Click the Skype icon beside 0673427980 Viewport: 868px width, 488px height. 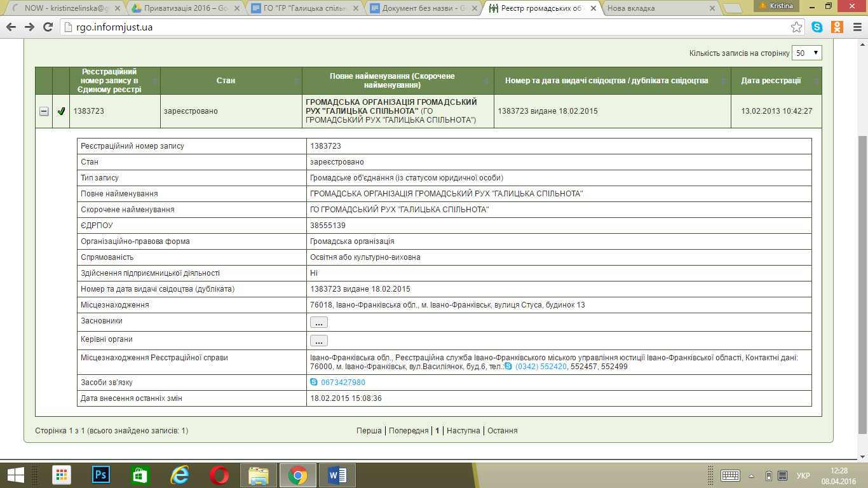314,383
